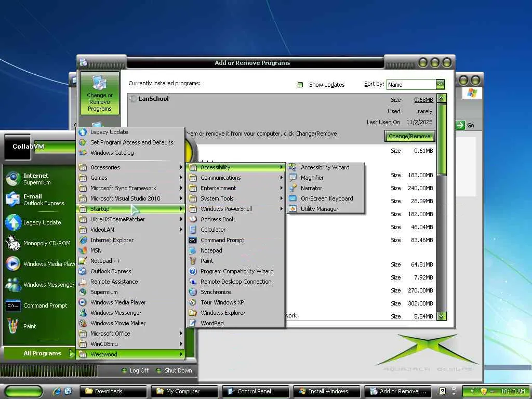The height and width of the screenshot is (399, 532).
Task: Open Windows Explorer from Accessories
Action: point(236,313)
